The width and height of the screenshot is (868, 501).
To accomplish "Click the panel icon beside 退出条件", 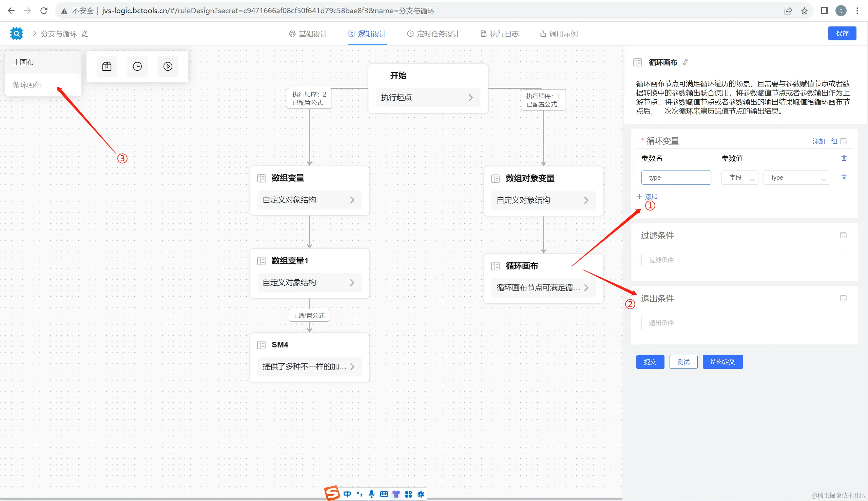I will pos(843,298).
